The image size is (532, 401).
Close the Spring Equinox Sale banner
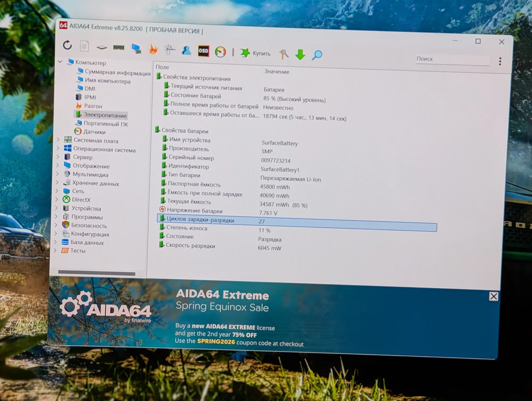click(x=493, y=296)
